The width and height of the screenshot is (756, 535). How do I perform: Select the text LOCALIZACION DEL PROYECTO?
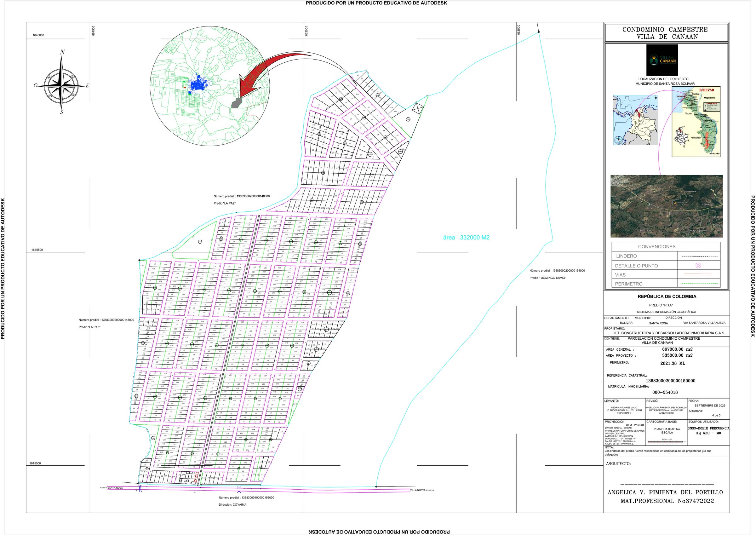pyautogui.click(x=663, y=79)
